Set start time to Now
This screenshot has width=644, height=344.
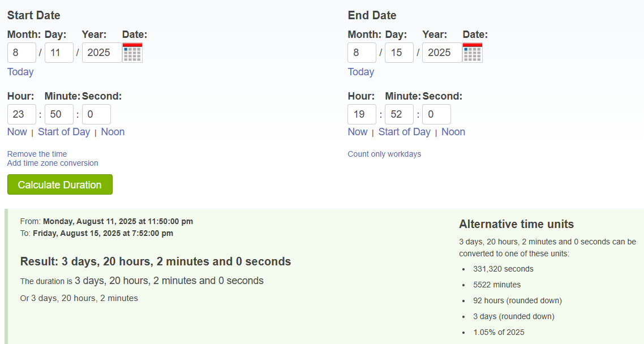tap(17, 132)
